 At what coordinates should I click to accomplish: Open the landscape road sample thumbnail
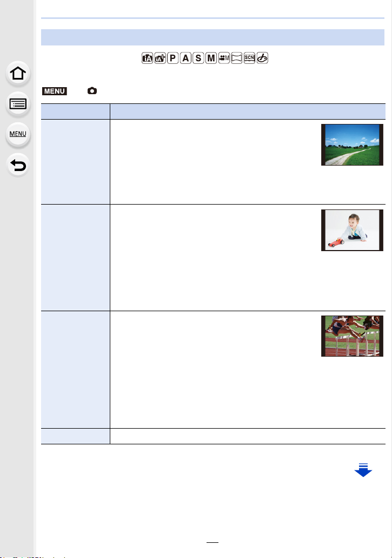352,145
